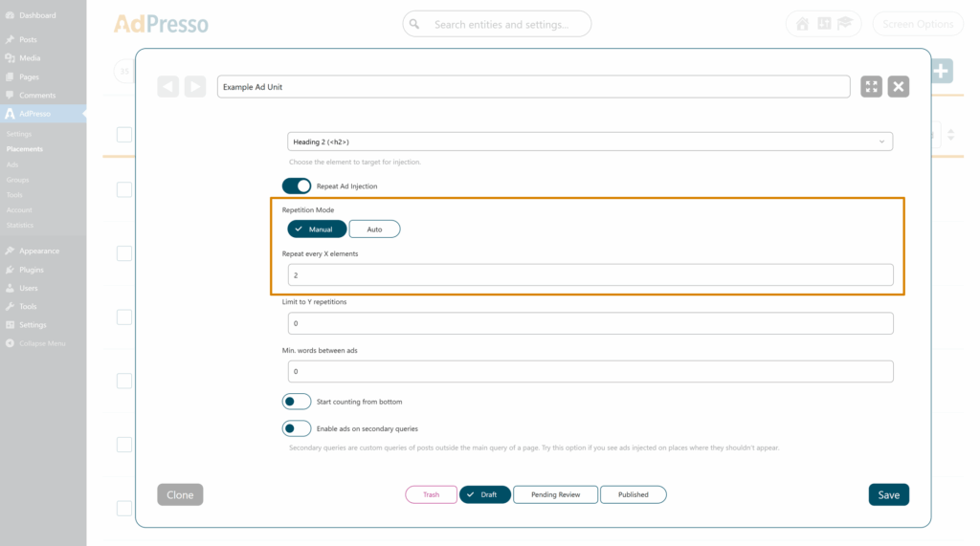Go to Appearance in the sidebar
This screenshot has height=546, width=980.
[38, 251]
